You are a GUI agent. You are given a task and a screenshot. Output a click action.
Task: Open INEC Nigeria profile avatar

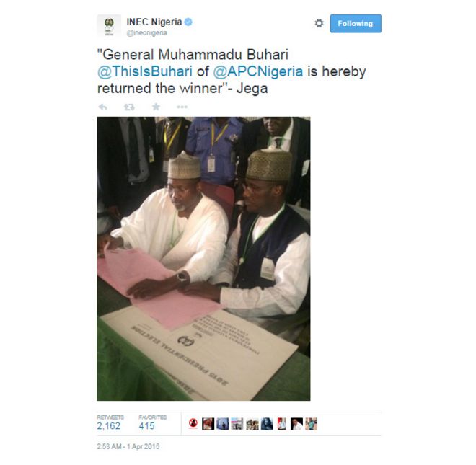click(x=109, y=26)
